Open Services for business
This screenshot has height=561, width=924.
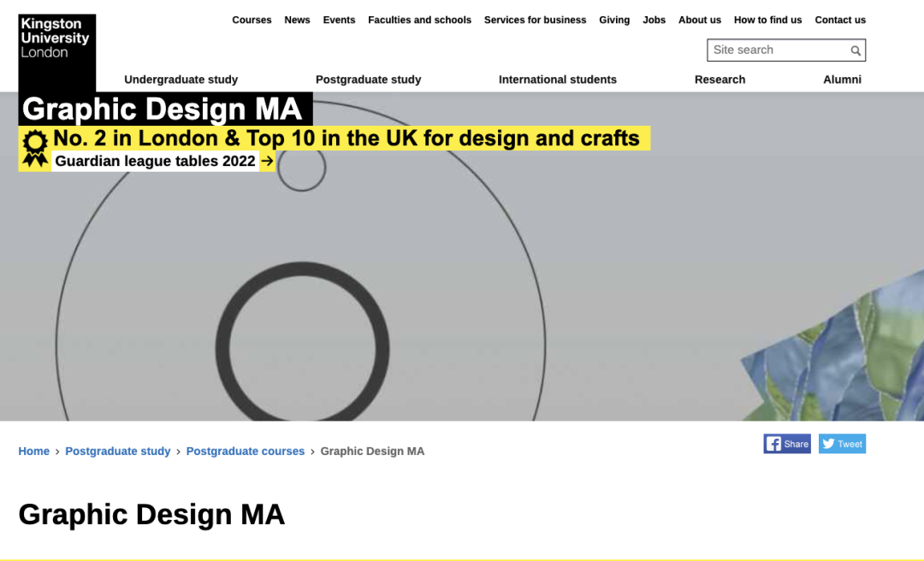(x=535, y=20)
